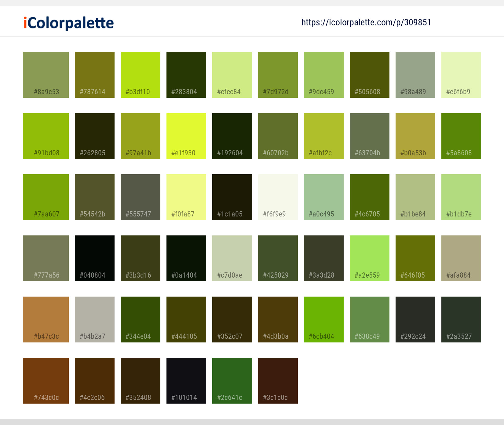The height and width of the screenshot is (425, 504).
Task: Click the #4d3b0a swatch
Action: click(x=278, y=320)
